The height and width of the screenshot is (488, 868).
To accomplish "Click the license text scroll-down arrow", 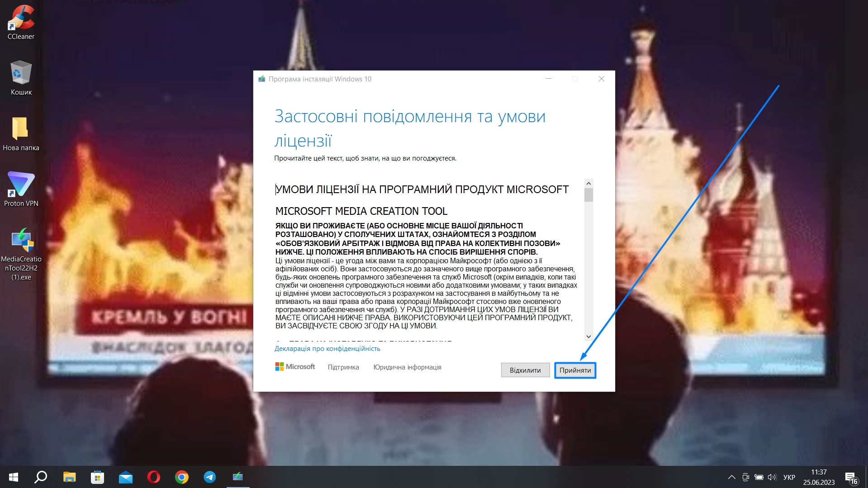I will pyautogui.click(x=588, y=336).
